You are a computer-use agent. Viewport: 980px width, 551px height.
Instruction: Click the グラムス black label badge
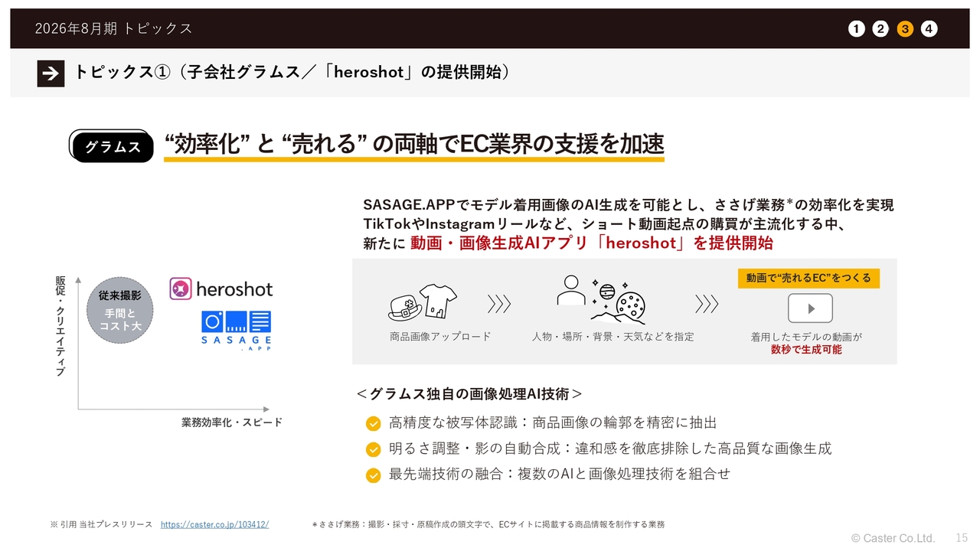112,147
